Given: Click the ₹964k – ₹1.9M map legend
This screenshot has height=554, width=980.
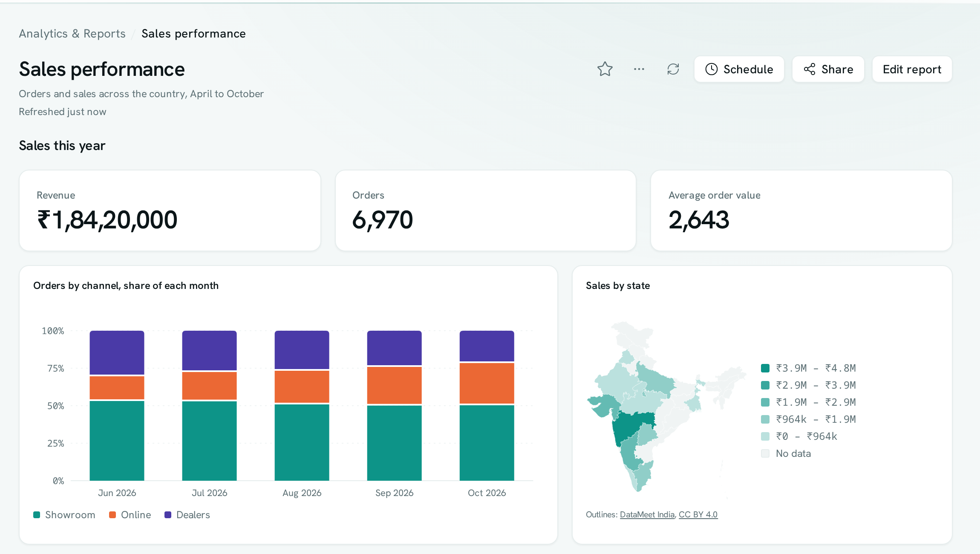Looking at the screenshot, I should point(808,419).
